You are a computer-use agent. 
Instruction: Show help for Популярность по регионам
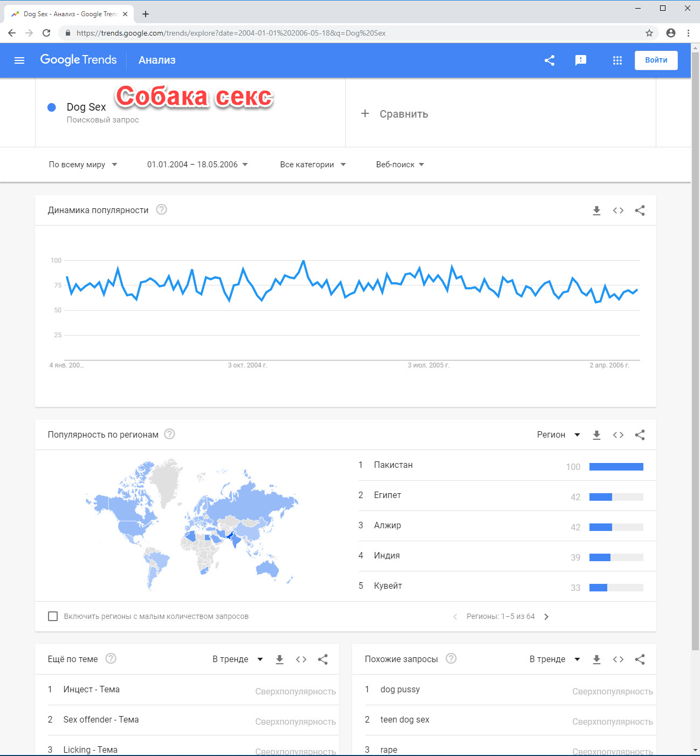(x=169, y=434)
